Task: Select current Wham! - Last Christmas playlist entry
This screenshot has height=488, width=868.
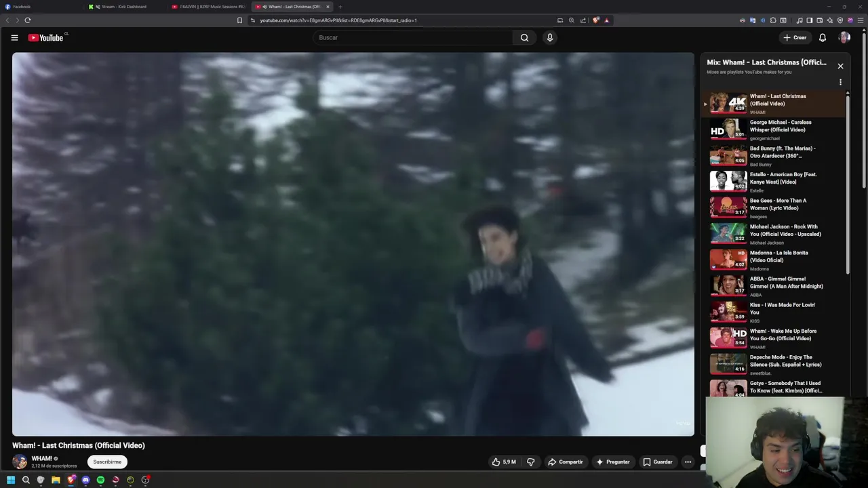Action: (774, 104)
